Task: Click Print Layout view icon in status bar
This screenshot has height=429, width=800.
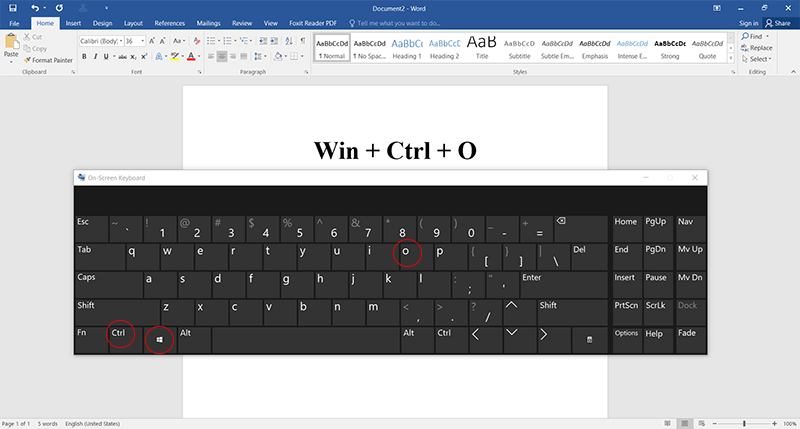Action: (685, 423)
